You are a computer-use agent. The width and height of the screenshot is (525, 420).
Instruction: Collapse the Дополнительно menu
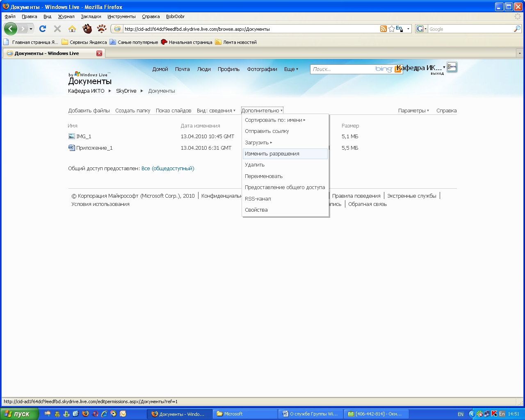point(262,111)
